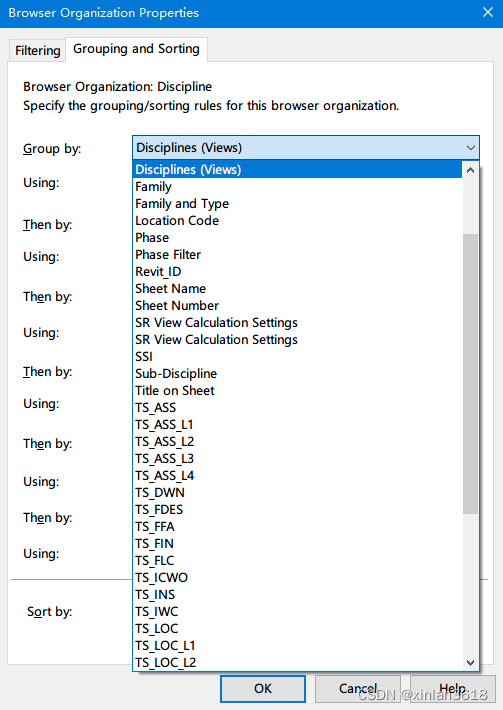Pick Family and Type option
Screen dimensions: 503x710
pos(297,204)
